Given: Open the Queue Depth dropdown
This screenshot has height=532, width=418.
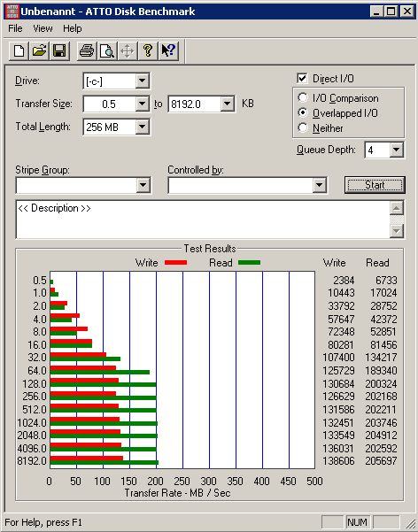Looking at the screenshot, I should tap(396, 150).
